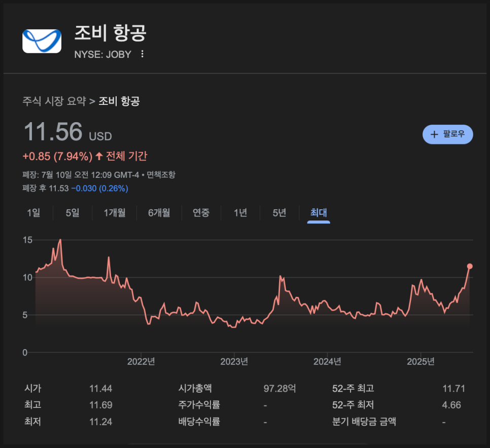Click the 2023년 x-axis label
The image size is (490, 448).
coord(234,361)
